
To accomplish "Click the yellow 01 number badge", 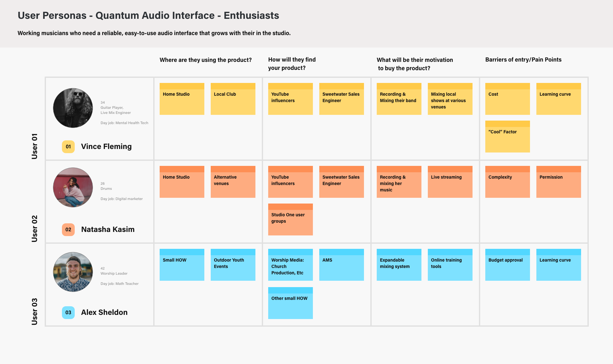I will click(68, 147).
